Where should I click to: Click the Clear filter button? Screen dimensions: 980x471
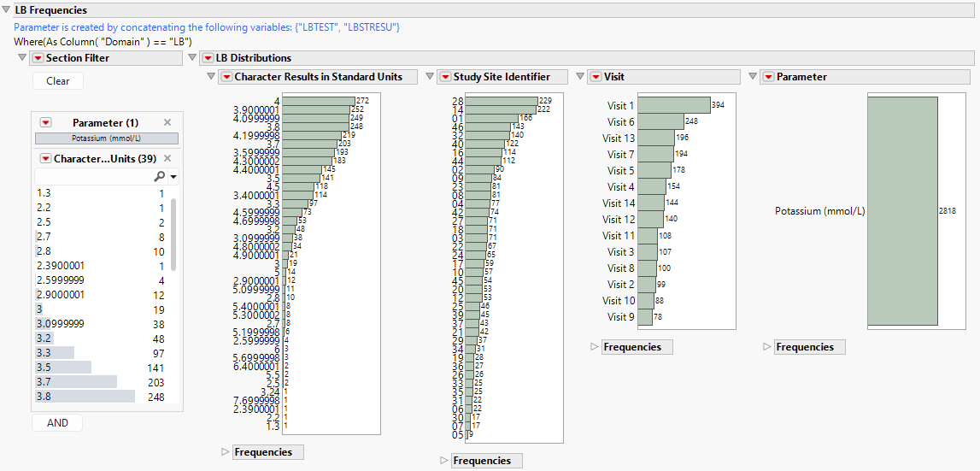click(58, 80)
